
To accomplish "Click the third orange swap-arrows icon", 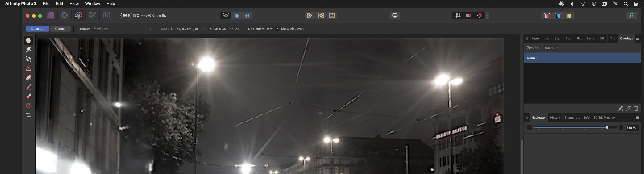I will click(x=332, y=16).
